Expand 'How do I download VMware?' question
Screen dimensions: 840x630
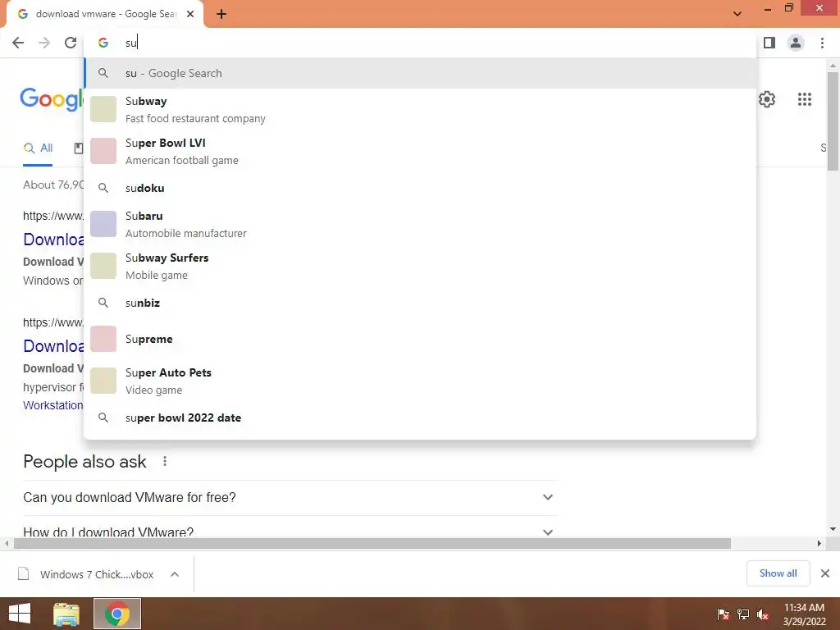[x=290, y=531]
